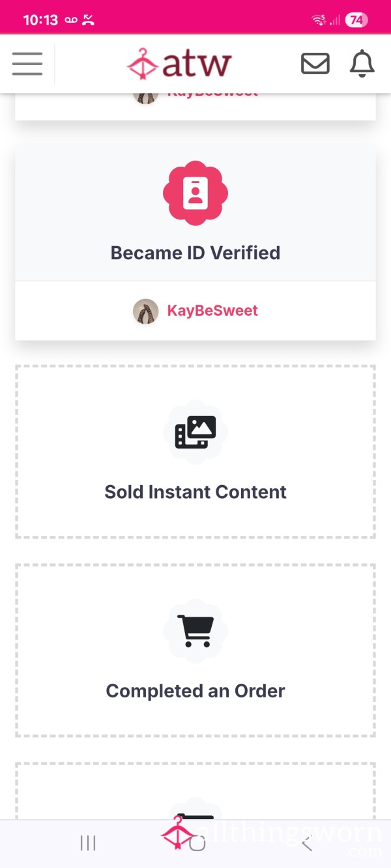Tap the atw hanger logo

pyautogui.click(x=180, y=64)
